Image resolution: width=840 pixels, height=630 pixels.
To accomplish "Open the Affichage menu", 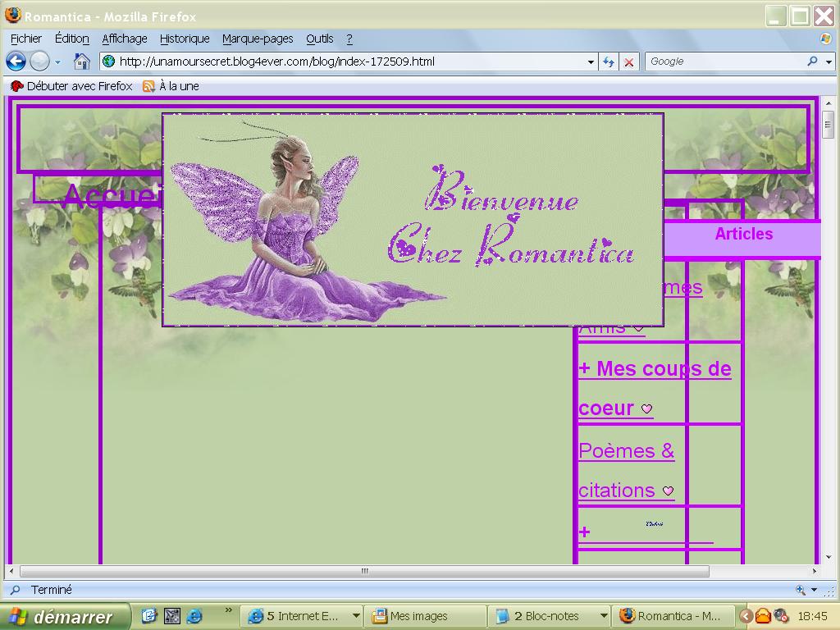I will tap(125, 39).
